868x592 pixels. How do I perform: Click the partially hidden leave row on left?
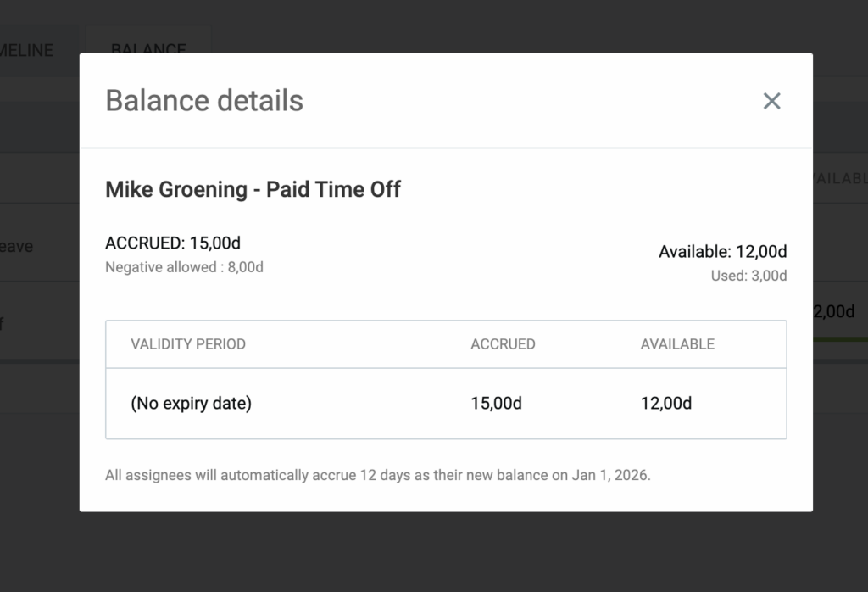tap(17, 247)
